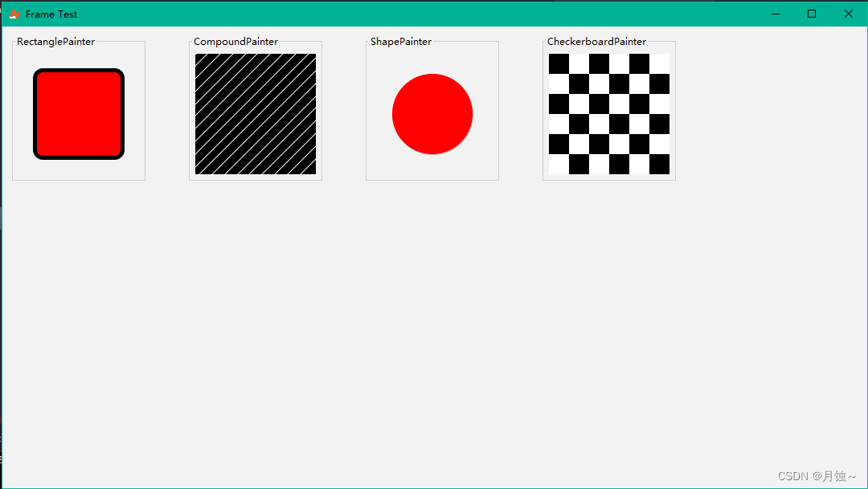
Task: Close the Frame Test window
Action: [x=848, y=14]
